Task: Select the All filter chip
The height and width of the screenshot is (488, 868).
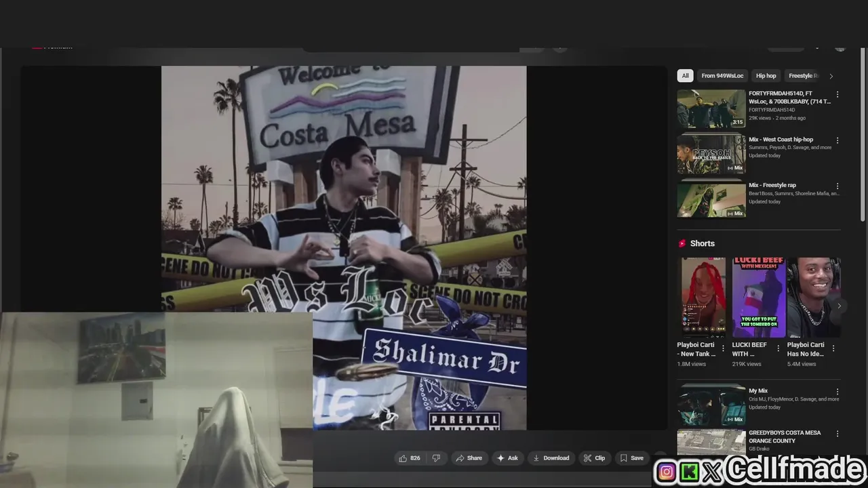Action: (685, 76)
